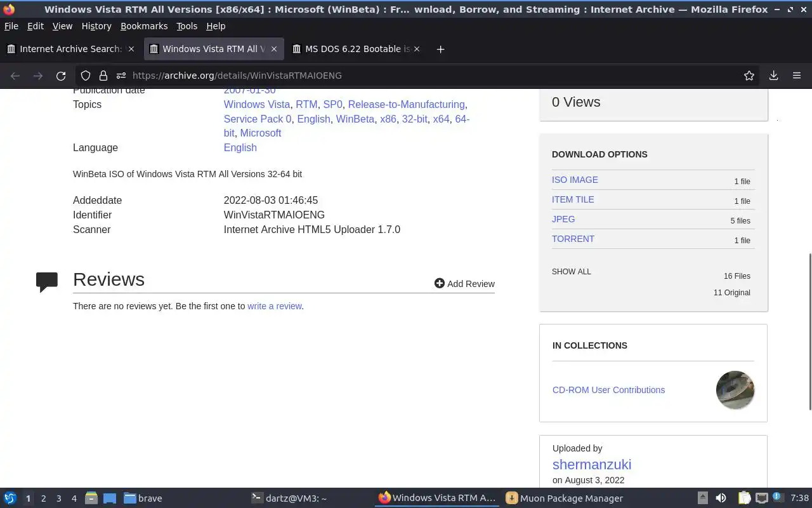The height and width of the screenshot is (508, 812).
Task: Open the View menu
Action: tap(62, 26)
